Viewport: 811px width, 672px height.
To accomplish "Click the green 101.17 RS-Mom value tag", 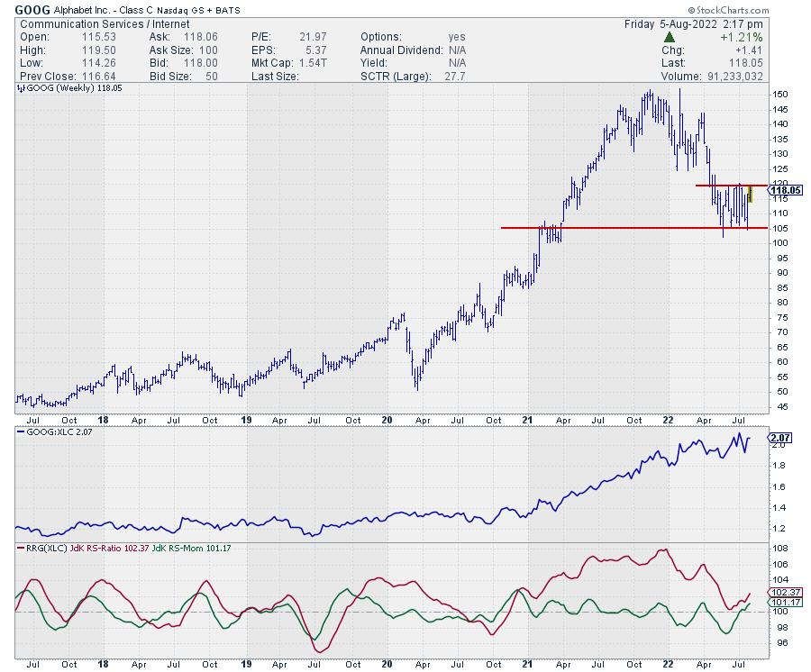I will click(779, 603).
